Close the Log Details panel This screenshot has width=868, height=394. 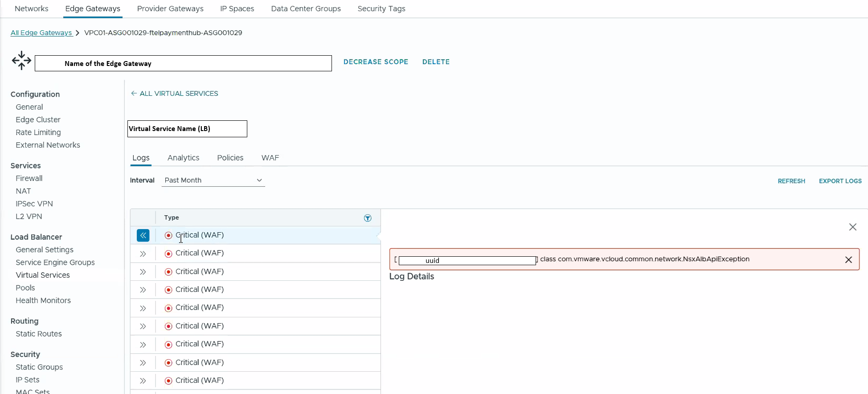tap(852, 227)
